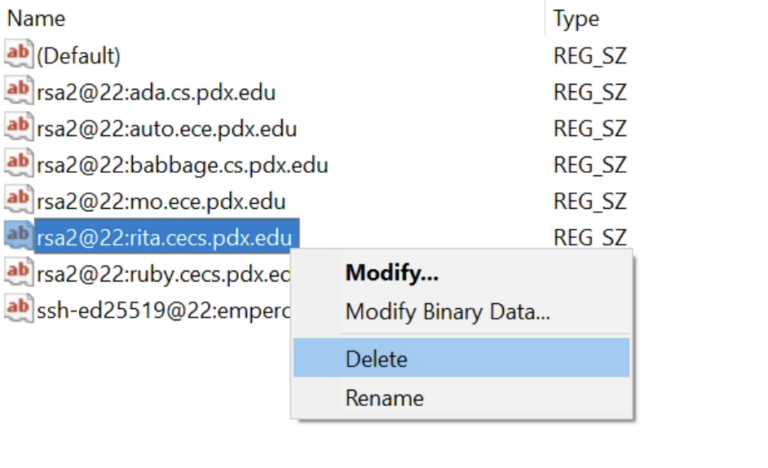Choose Delete in the context menu
768x468 pixels.
pos(376,358)
